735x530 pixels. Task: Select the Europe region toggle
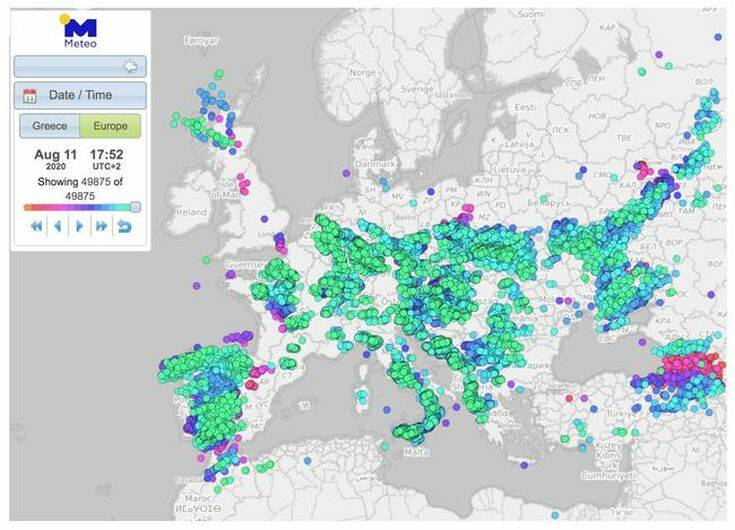tap(110, 126)
